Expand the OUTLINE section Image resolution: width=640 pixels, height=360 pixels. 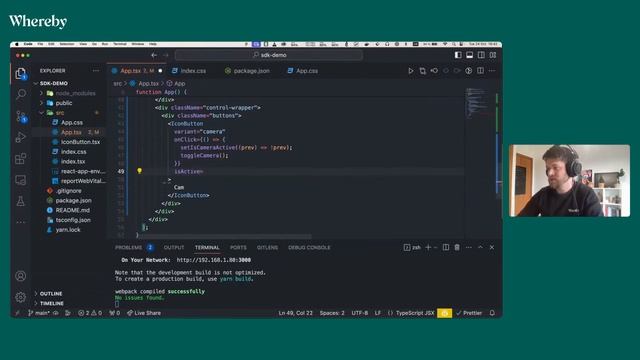tap(51, 294)
